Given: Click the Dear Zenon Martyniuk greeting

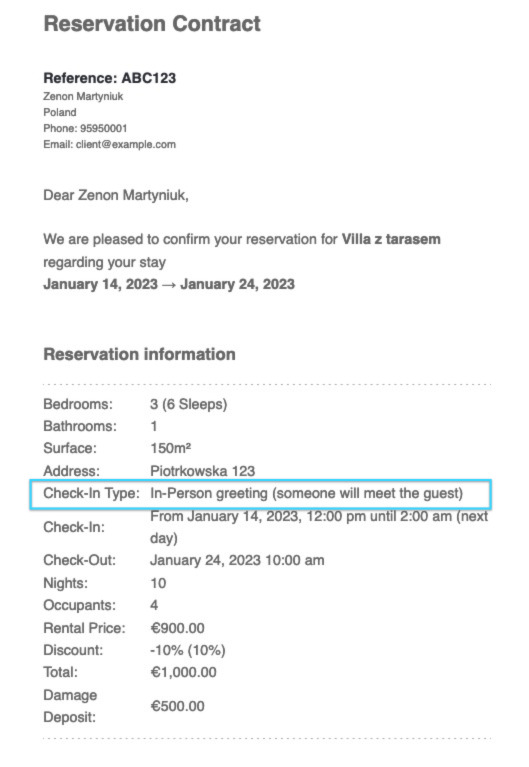Looking at the screenshot, I should click(116, 195).
